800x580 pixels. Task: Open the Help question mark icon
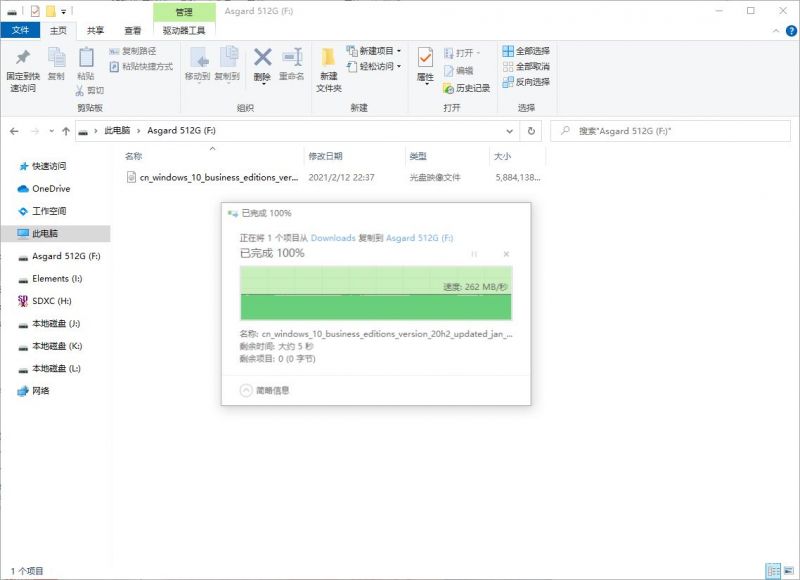[x=791, y=31]
